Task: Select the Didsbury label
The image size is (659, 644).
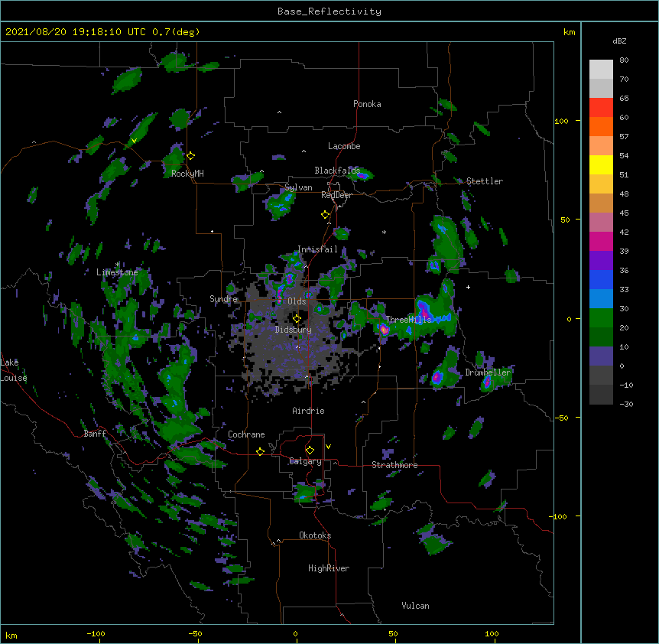Action: pos(293,330)
